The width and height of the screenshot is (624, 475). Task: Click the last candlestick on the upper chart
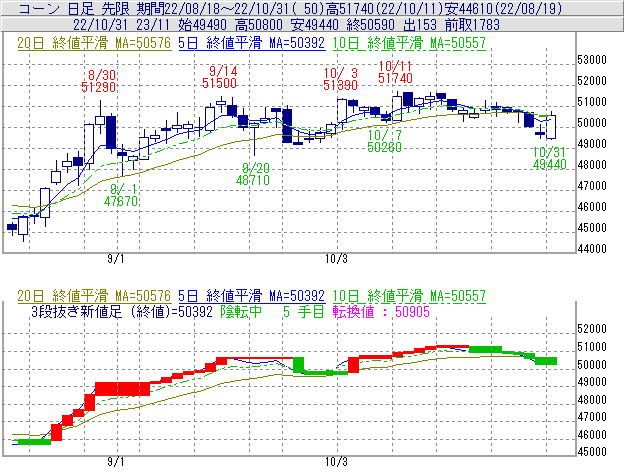click(x=551, y=126)
